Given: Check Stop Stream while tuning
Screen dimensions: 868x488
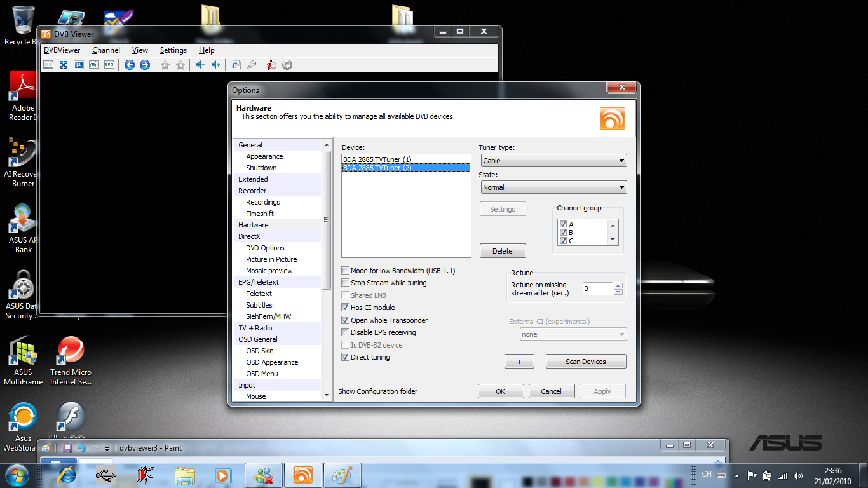Looking at the screenshot, I should click(x=346, y=283).
